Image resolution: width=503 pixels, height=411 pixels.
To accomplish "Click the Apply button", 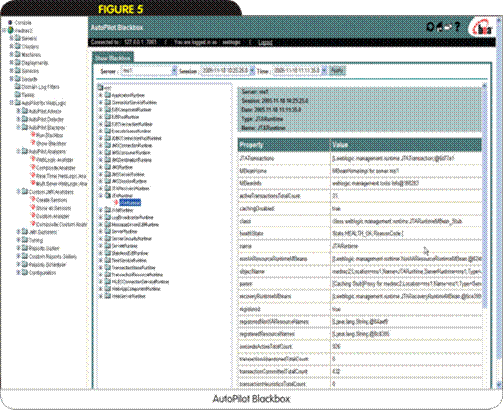I will coord(337,71).
